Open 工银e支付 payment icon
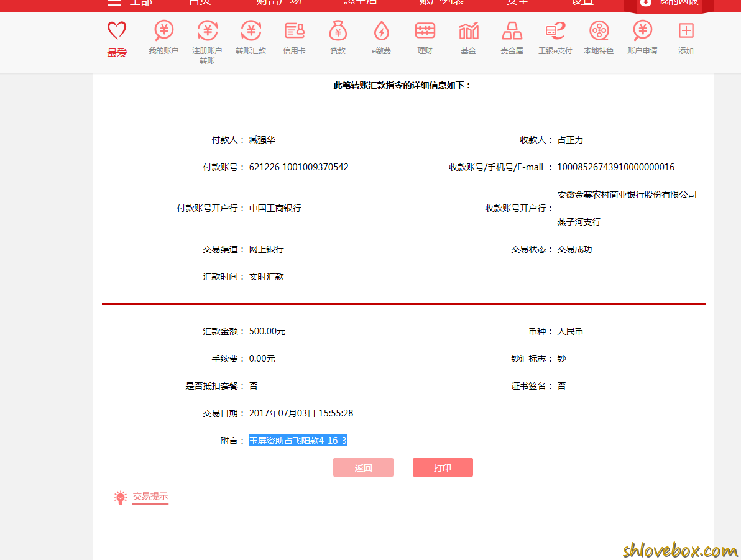The image size is (741, 560). click(x=555, y=30)
